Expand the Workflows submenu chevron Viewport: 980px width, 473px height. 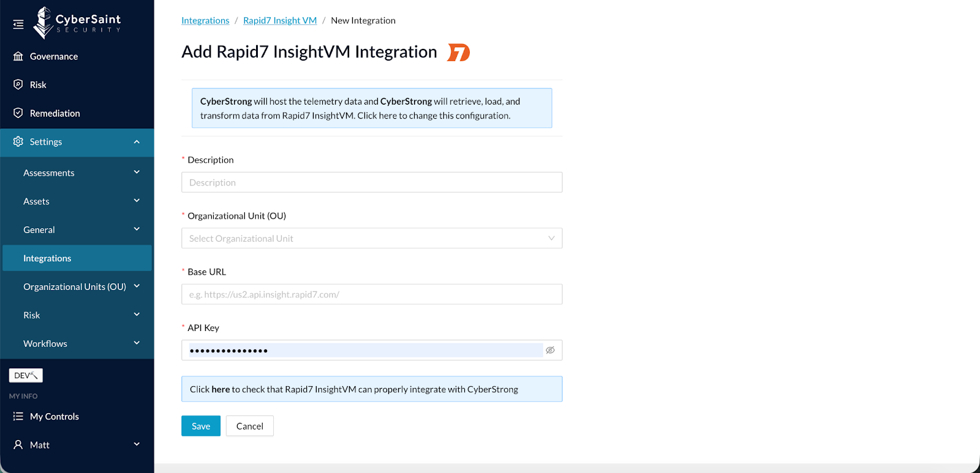137,343
